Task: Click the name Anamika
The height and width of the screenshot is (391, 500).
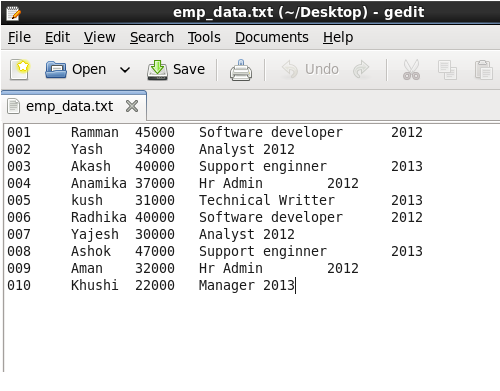Action: click(99, 183)
